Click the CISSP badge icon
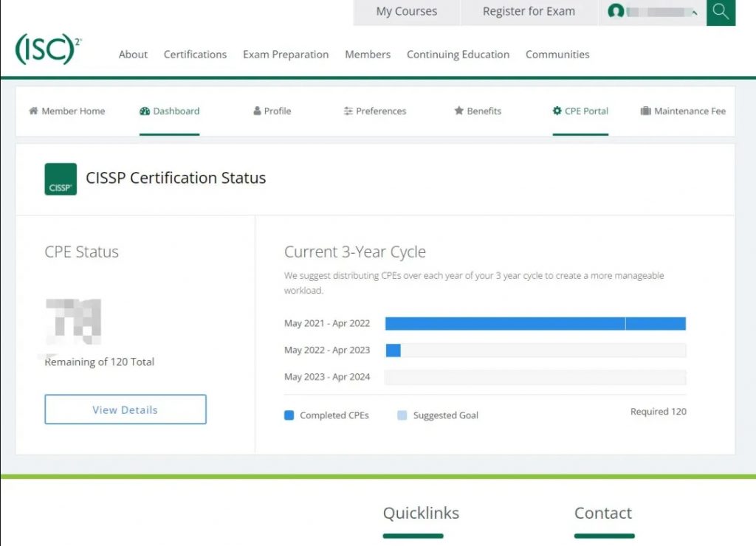Screen dimensions: 756x546 pyautogui.click(x=61, y=179)
